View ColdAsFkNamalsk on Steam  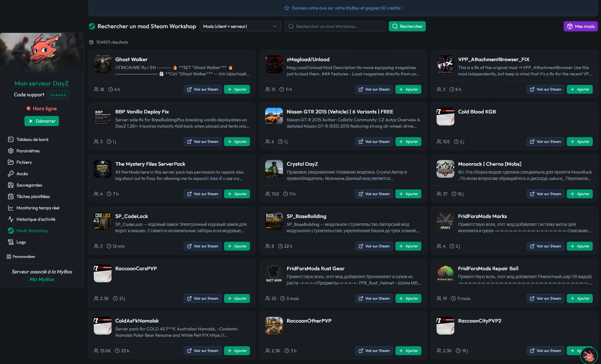pyautogui.click(x=202, y=351)
